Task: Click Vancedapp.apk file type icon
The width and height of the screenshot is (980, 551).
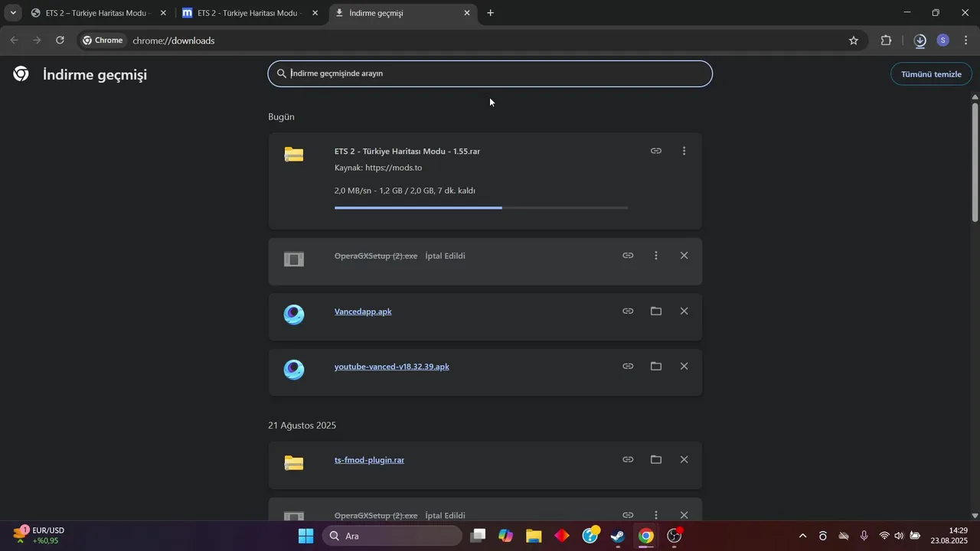Action: point(294,315)
